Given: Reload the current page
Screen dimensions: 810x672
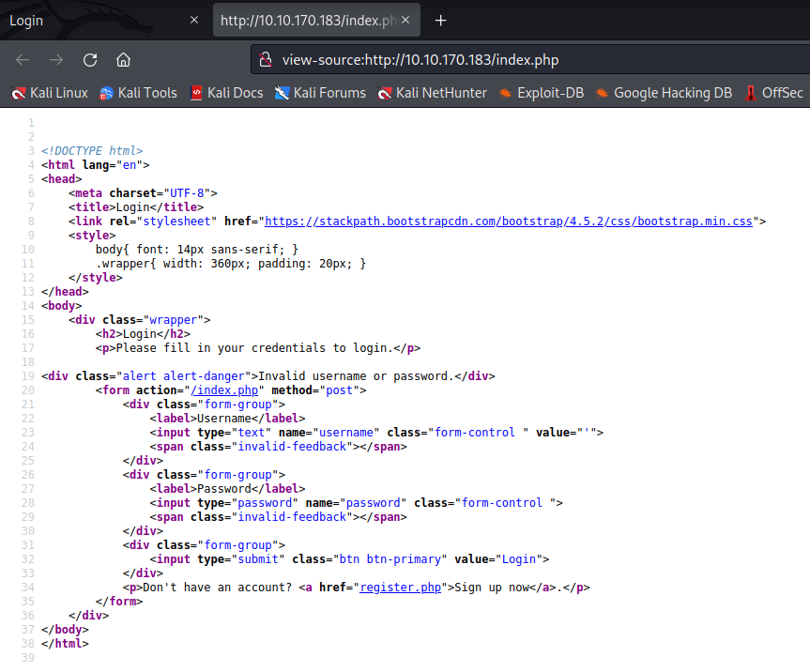Looking at the screenshot, I should coord(89,58).
